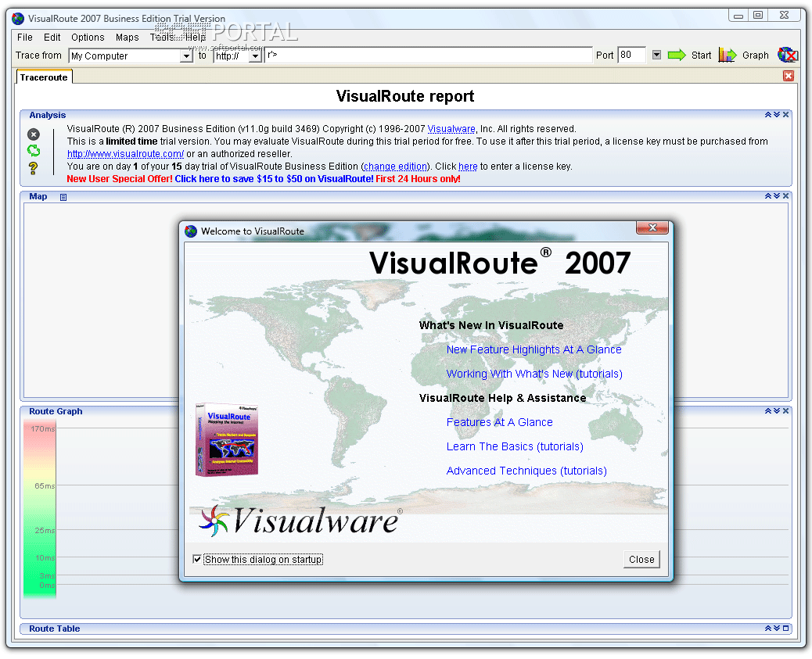
Task: Click the green refresh icon in Analysis panel
Action: click(34, 151)
